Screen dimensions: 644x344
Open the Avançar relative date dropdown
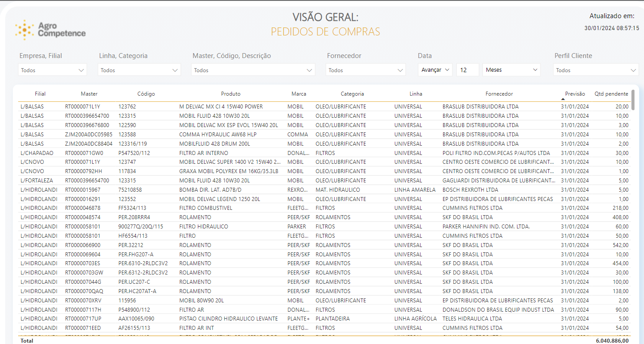[x=436, y=70]
